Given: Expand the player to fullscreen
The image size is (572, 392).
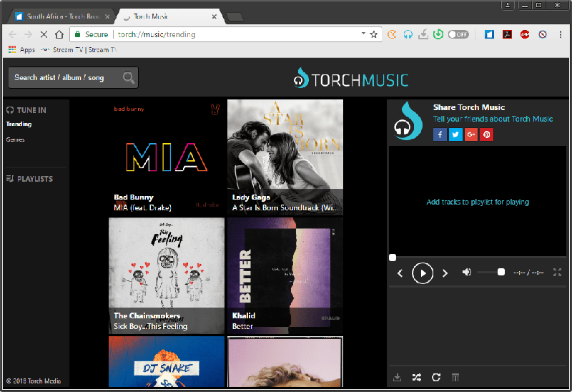Looking at the screenshot, I should (558, 273).
